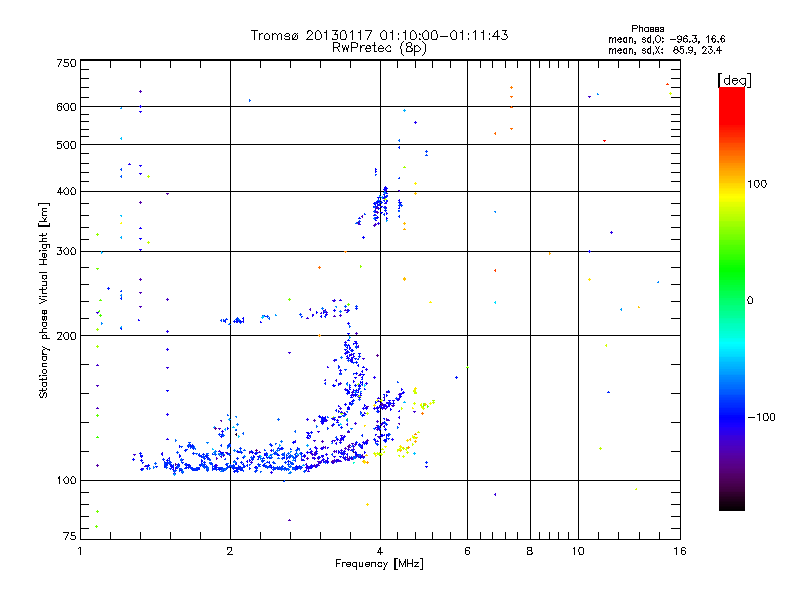The width and height of the screenshot is (800, 600).
Task: Click the blue echo cluster at 4 MHz, 400 km
Action: [381, 204]
